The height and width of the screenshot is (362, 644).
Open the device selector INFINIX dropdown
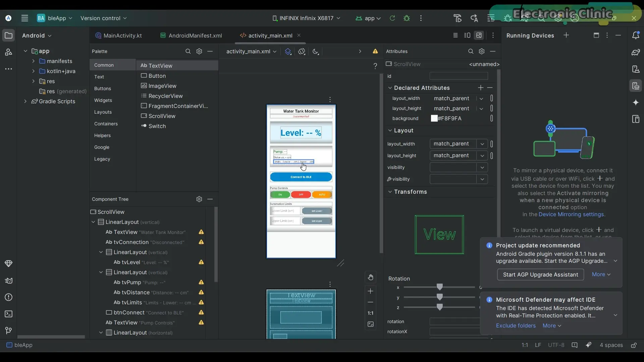306,18
